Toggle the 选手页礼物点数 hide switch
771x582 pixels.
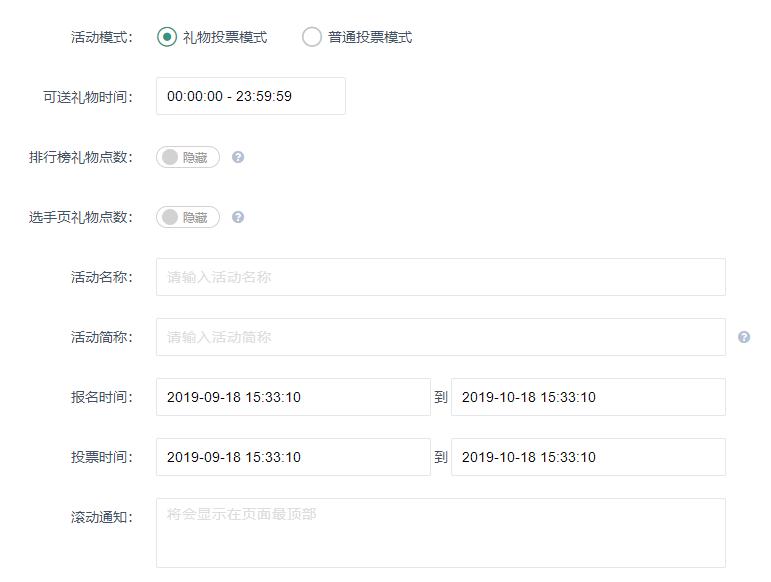pyautogui.click(x=187, y=217)
